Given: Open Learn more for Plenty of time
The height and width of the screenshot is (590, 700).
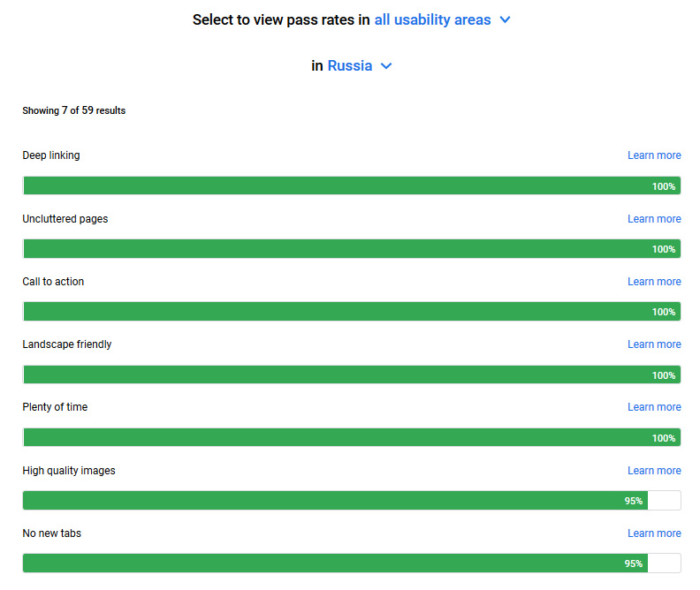Looking at the screenshot, I should [654, 407].
